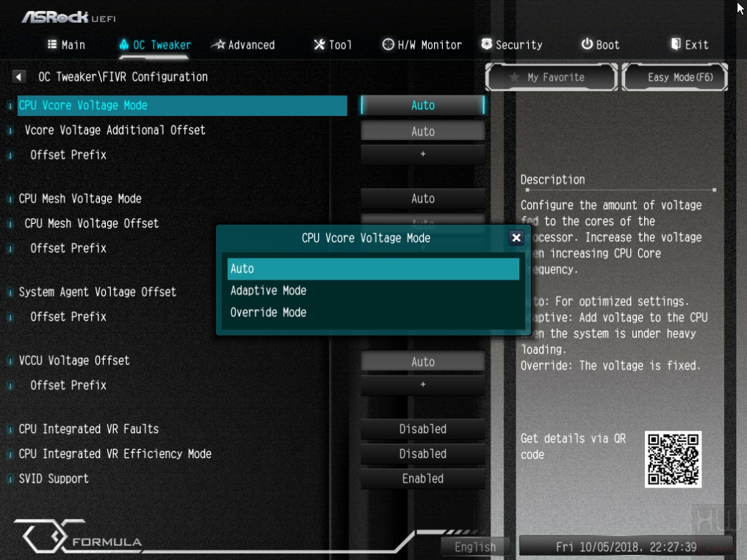747x560 pixels.
Task: Click the info icon beside Vcore Voltage Additional Offset
Action: pos(10,130)
